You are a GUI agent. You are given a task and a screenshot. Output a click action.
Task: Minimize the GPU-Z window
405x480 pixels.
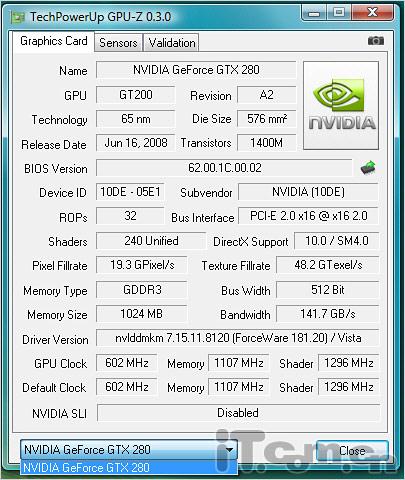tap(314, 13)
